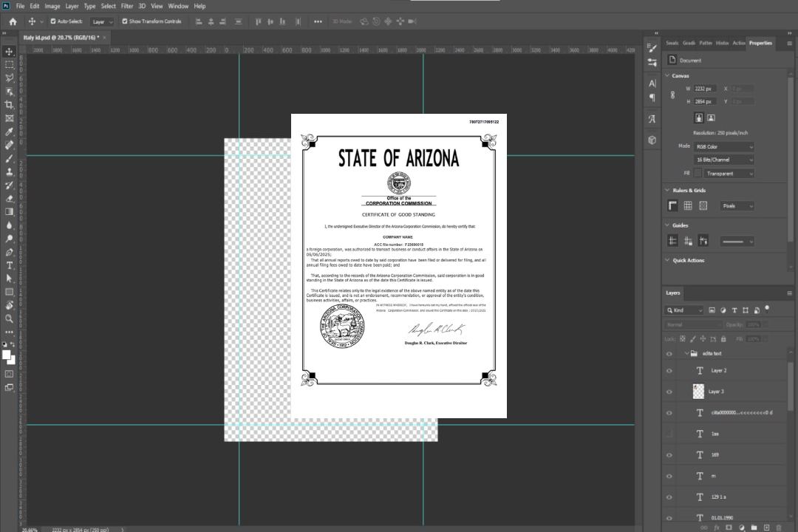Image resolution: width=798 pixels, height=532 pixels.
Task: Click the canvas width W field
Action: [x=705, y=89]
